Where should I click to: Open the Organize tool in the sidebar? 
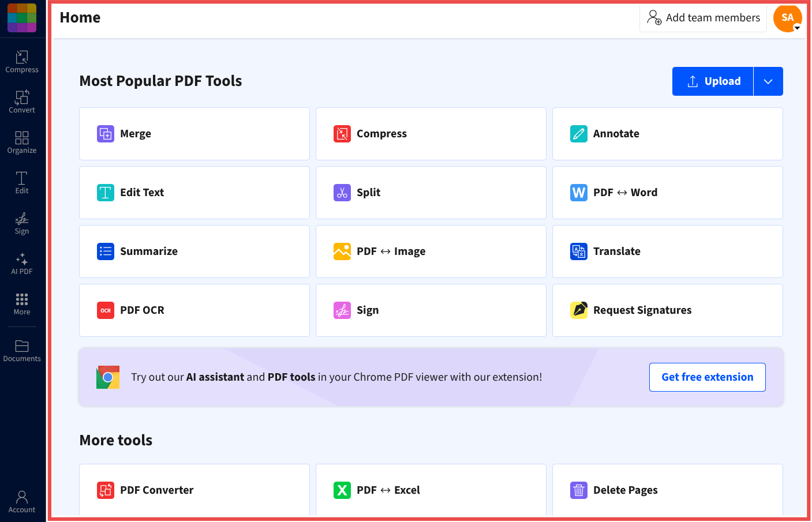point(22,142)
